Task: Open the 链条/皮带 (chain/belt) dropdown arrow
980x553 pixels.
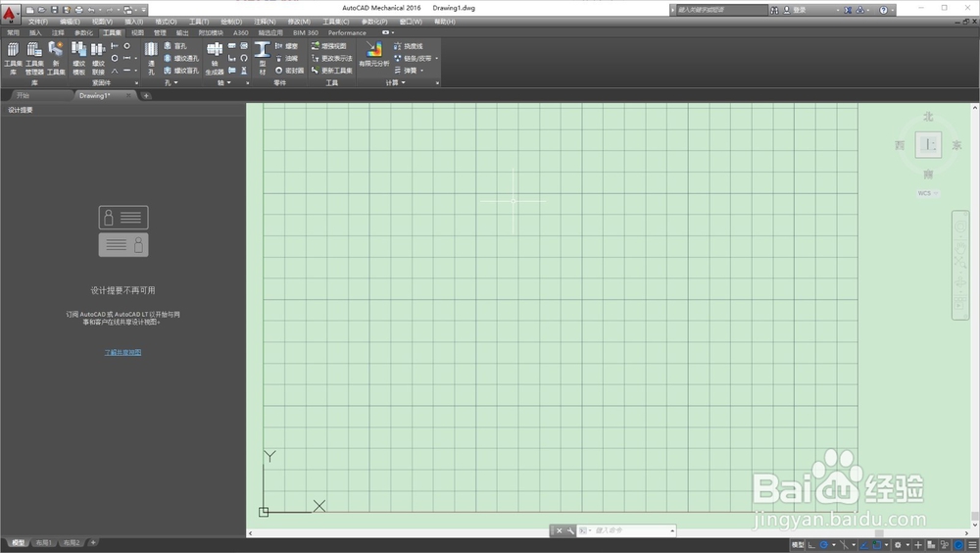Action: point(436,58)
